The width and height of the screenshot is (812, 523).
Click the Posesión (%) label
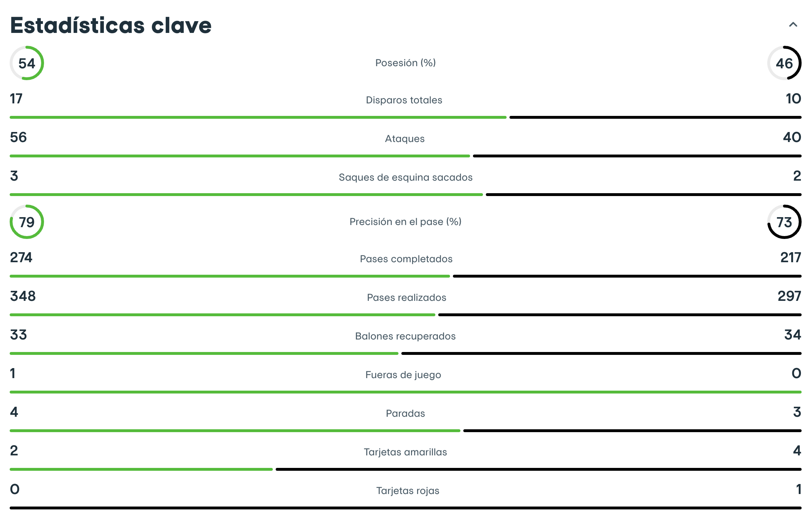click(x=405, y=63)
